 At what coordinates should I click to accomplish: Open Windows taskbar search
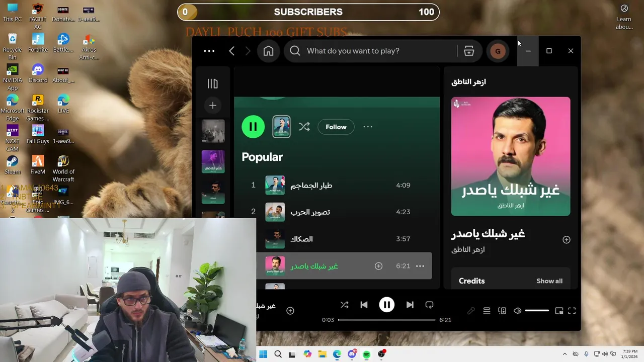[x=278, y=354]
